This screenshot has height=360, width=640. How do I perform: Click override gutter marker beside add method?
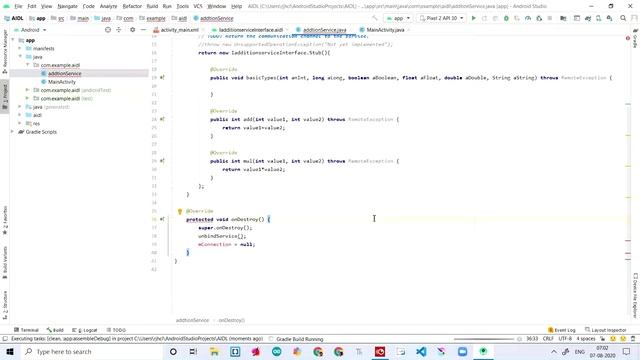(162, 119)
